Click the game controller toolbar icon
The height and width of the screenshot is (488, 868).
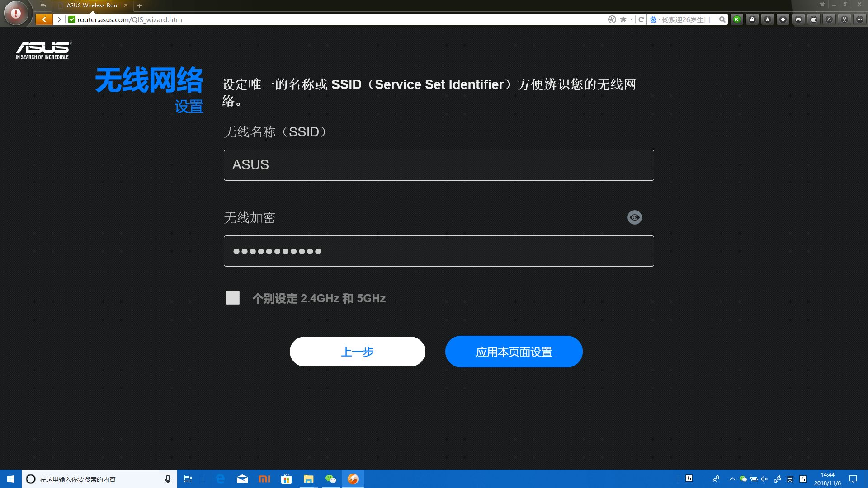pos(798,19)
